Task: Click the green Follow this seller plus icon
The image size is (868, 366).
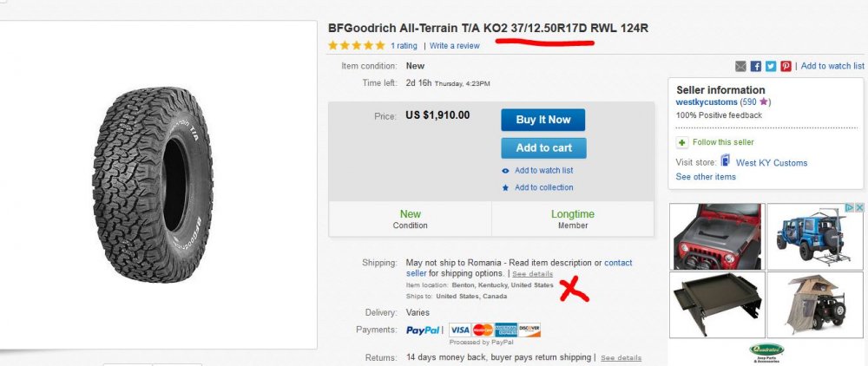Action: [x=682, y=142]
